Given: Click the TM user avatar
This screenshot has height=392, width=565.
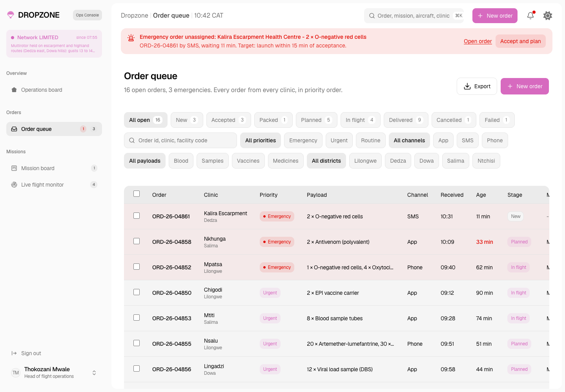Looking at the screenshot, I should tap(16, 373).
